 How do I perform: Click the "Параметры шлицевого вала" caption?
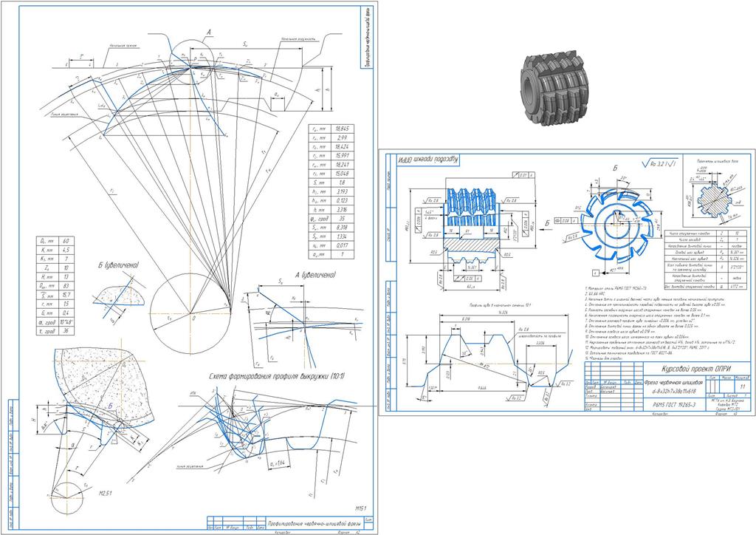pyautogui.click(x=716, y=162)
